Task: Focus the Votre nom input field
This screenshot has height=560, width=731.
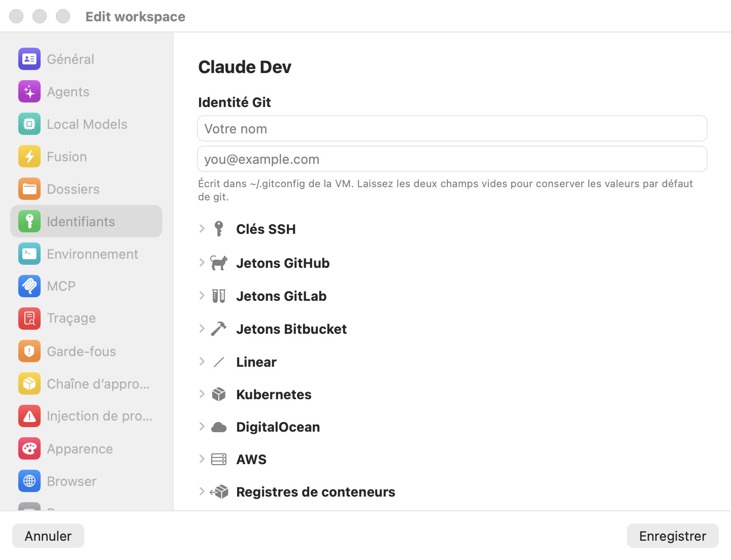Action: point(452,128)
